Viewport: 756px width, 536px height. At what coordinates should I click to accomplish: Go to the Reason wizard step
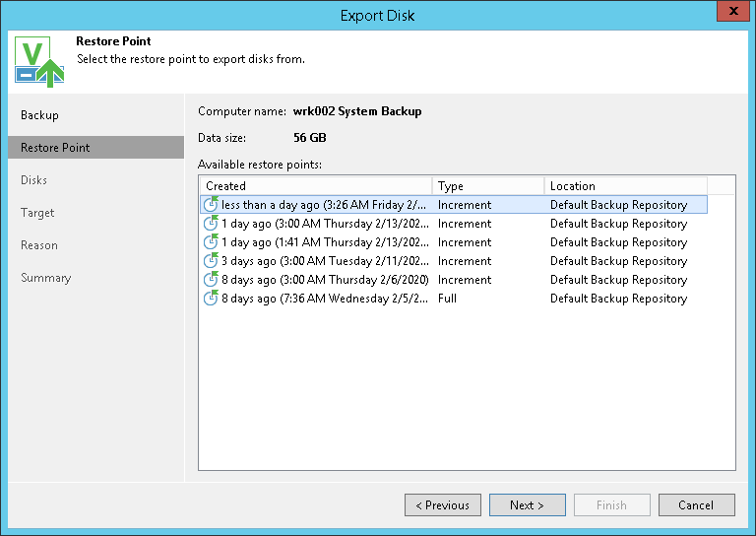click(x=39, y=245)
